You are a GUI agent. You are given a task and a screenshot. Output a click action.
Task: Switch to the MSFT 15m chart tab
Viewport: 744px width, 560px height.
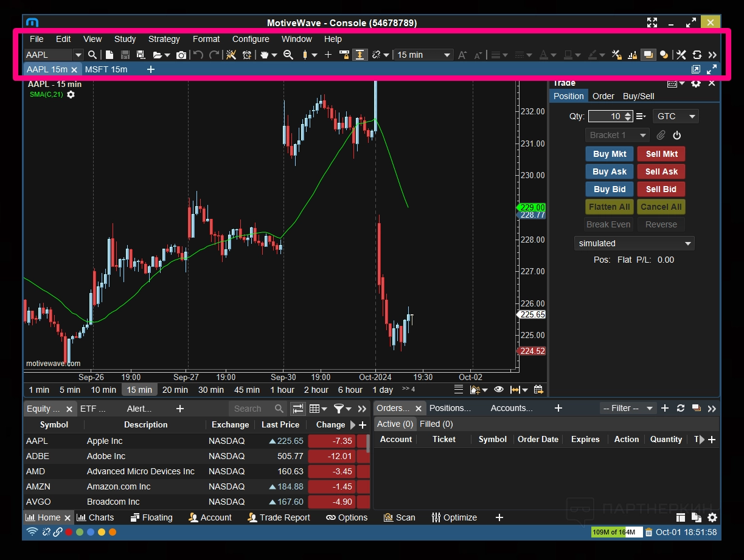click(106, 69)
